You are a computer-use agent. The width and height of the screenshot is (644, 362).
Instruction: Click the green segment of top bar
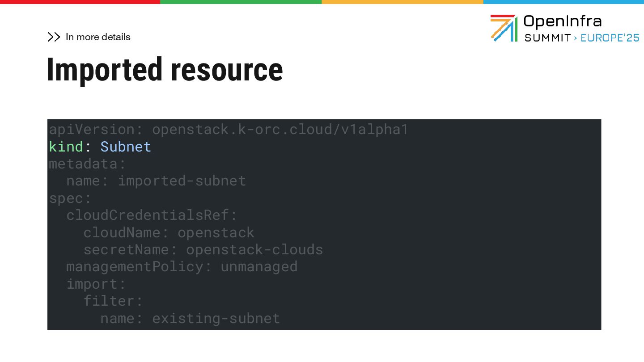coord(241,2)
